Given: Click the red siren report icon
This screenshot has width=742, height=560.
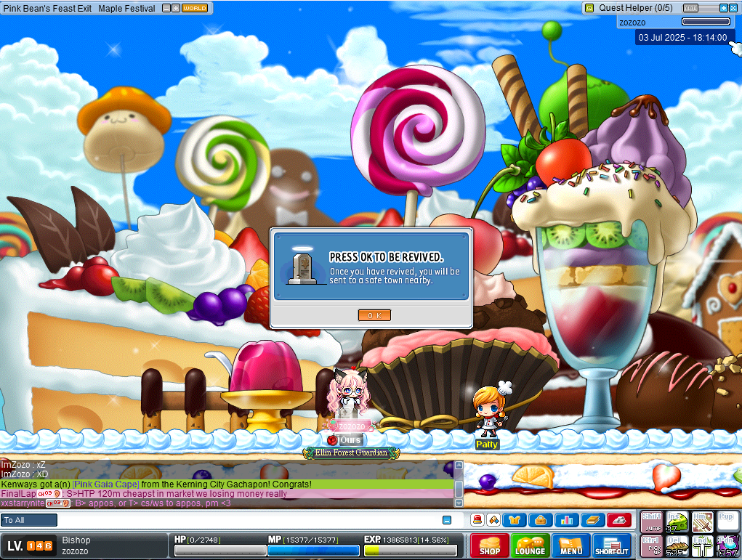Looking at the screenshot, I should (x=477, y=520).
